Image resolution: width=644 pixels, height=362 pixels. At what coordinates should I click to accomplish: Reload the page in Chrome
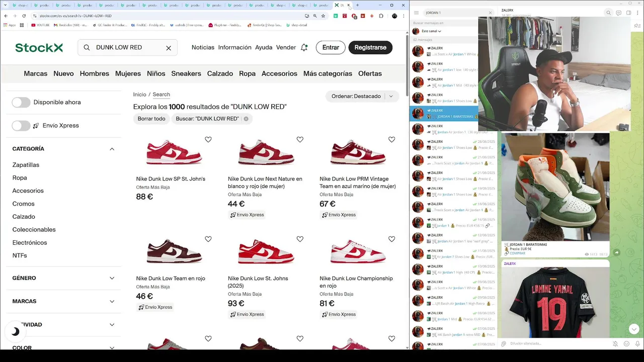tap(24, 16)
